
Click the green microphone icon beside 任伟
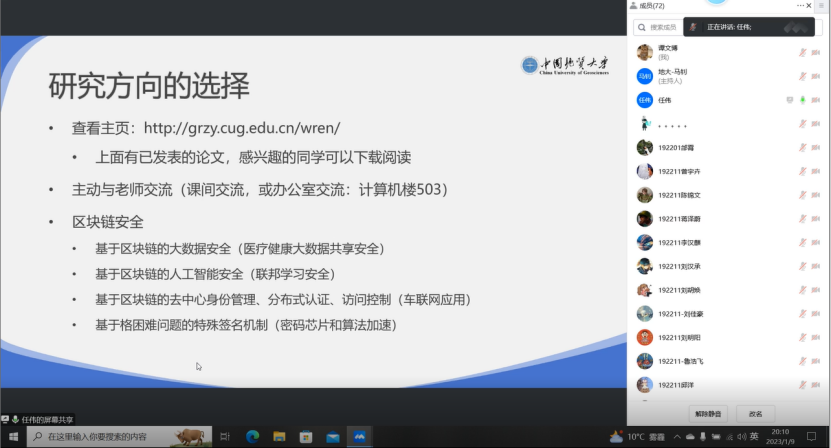point(802,100)
